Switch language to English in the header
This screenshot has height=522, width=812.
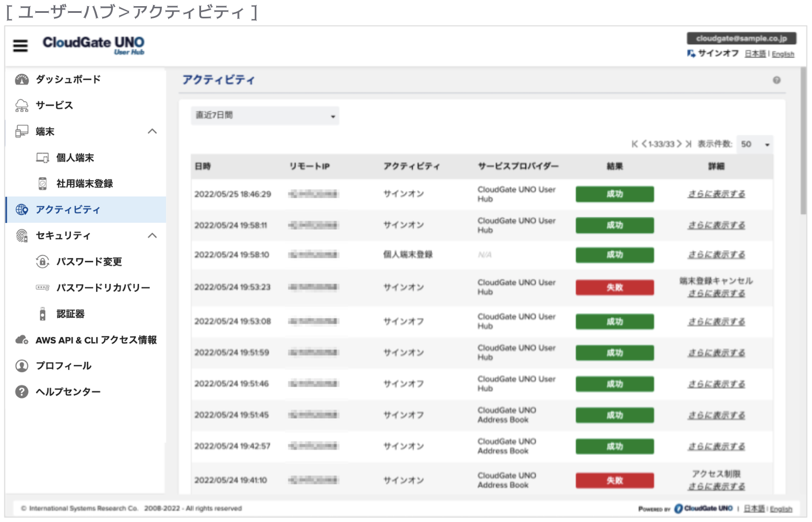coord(783,54)
